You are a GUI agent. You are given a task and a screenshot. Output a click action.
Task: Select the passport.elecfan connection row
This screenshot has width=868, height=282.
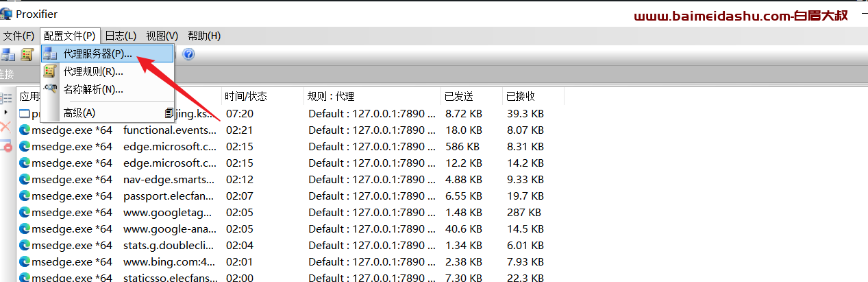click(x=290, y=196)
